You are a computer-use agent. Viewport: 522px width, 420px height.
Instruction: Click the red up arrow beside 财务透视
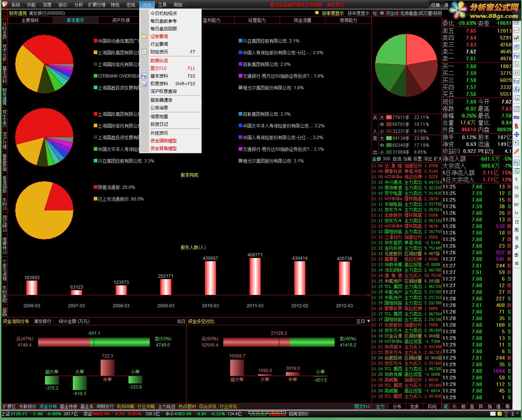tap(5, 11)
